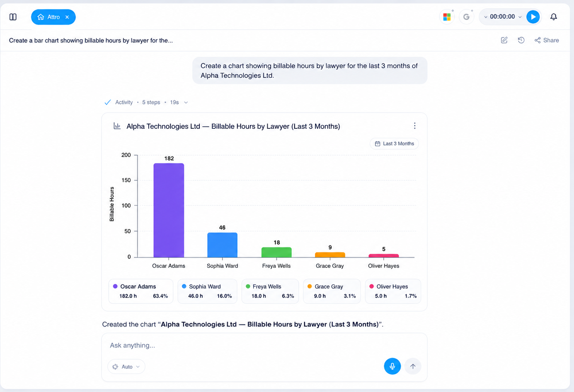Click the 16.0% percentage value

pos(224,296)
